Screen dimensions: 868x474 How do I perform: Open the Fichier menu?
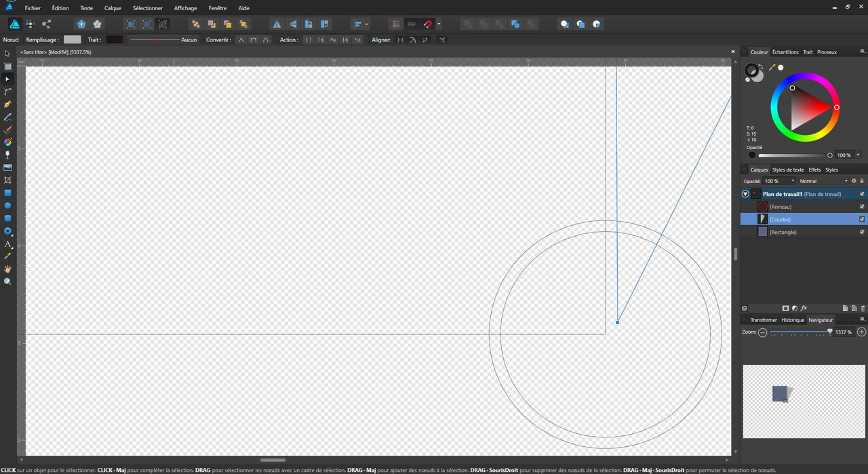(33, 8)
